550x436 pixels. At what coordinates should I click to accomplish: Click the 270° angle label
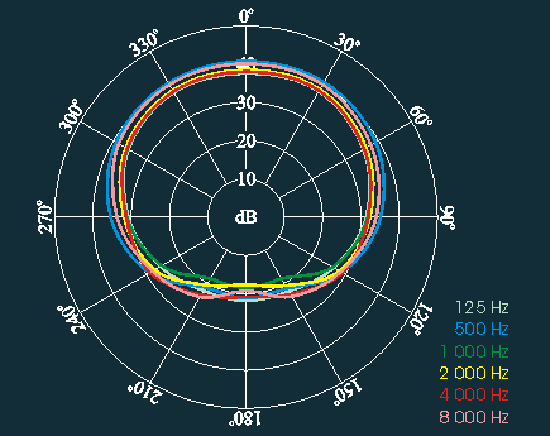[45, 217]
